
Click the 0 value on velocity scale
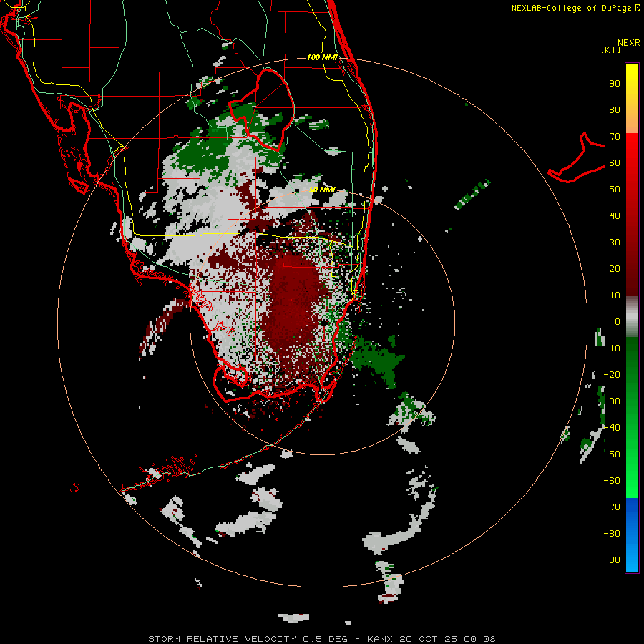coord(618,322)
